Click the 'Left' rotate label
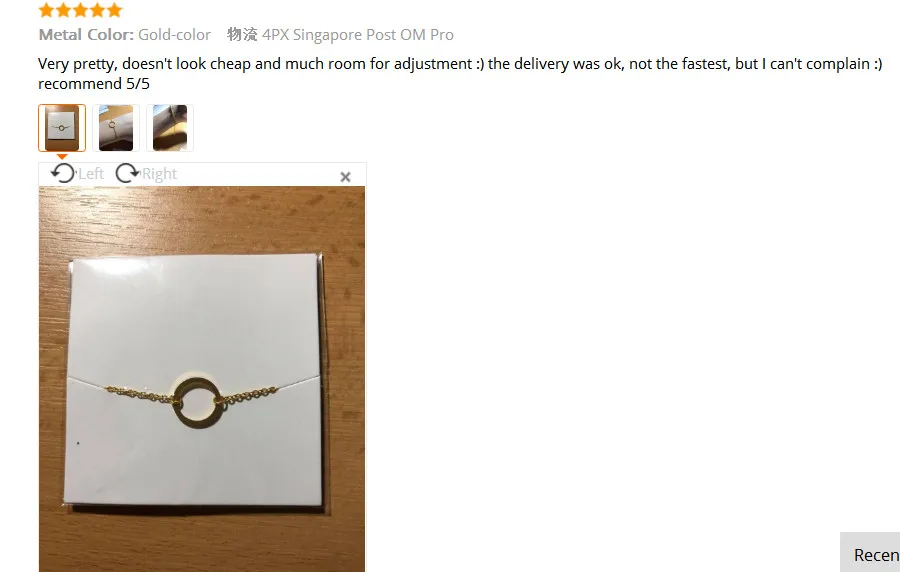 tap(91, 174)
